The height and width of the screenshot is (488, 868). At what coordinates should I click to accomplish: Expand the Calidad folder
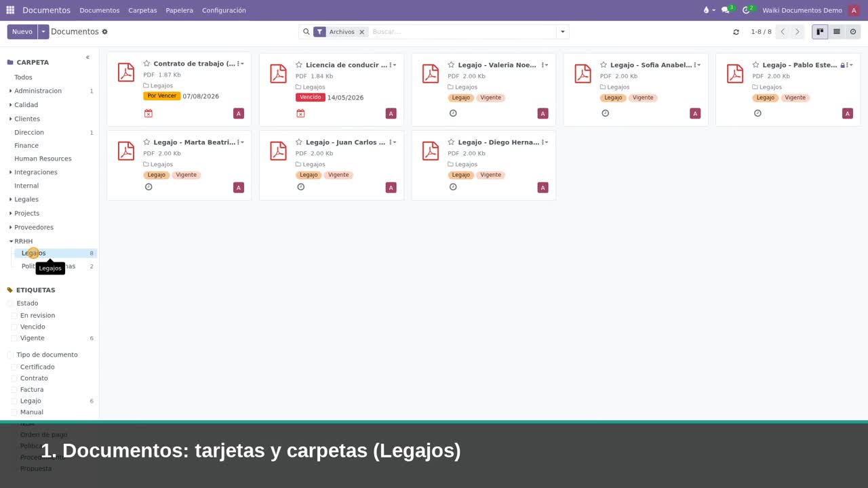[x=10, y=105]
